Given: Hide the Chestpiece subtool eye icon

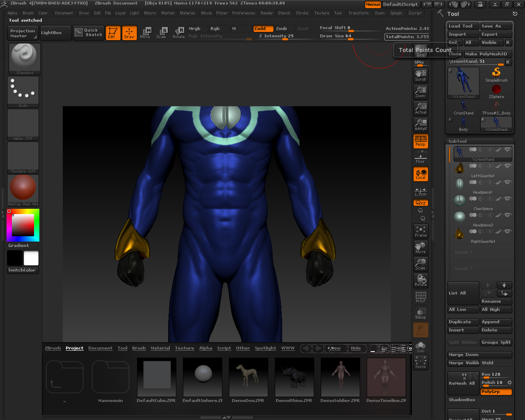Looking at the screenshot, I should pos(508,199).
